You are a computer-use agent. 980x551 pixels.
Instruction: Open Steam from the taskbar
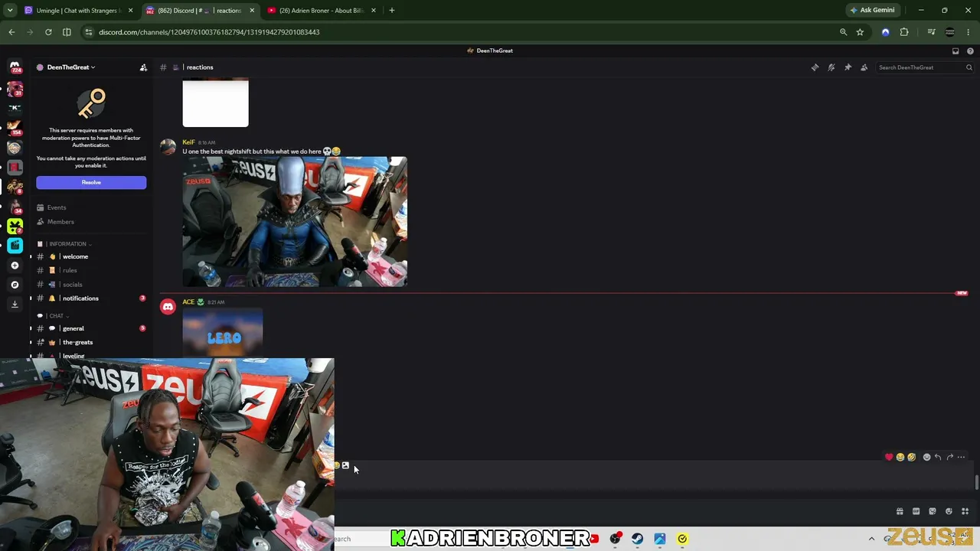click(x=637, y=539)
